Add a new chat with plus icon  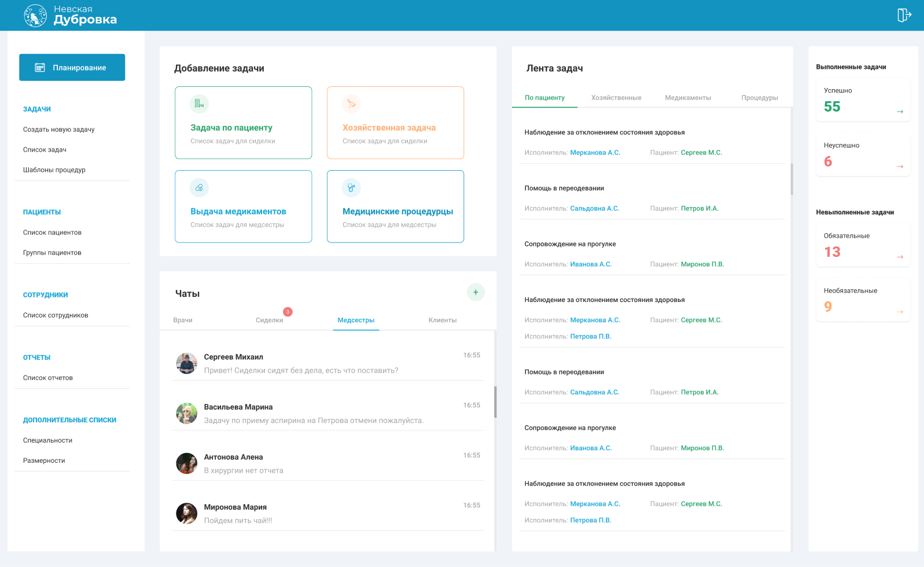pos(476,292)
